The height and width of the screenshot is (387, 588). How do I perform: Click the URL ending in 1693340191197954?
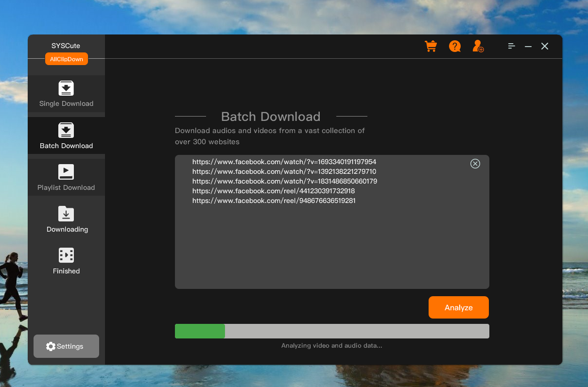tap(284, 162)
